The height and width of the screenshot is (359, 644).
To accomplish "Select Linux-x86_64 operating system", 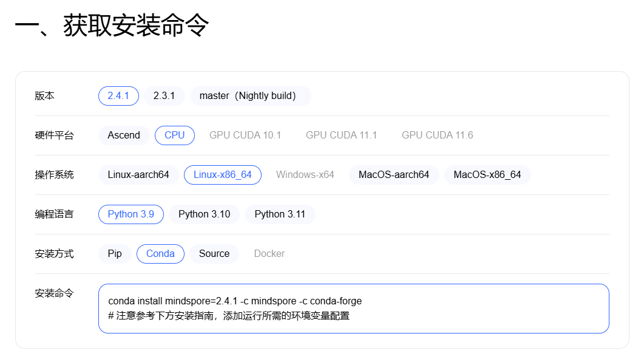I will coord(222,174).
